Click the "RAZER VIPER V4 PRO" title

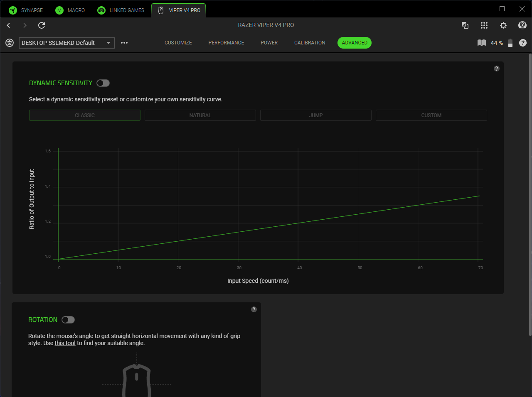266,25
